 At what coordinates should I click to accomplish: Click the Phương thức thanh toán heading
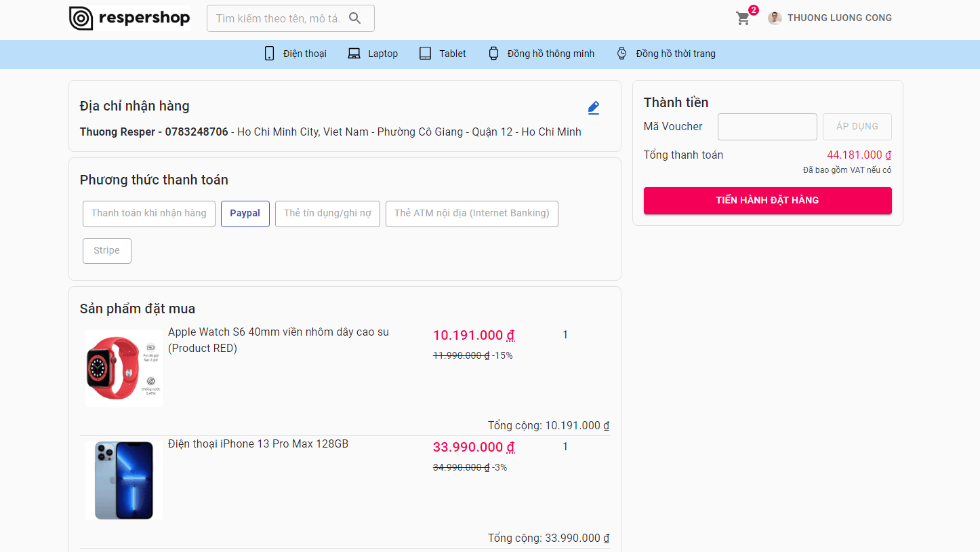coord(154,180)
